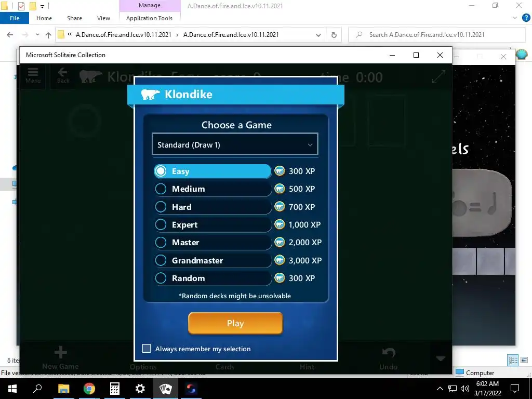Refresh the File Explorer folder
The width and height of the screenshot is (532, 399).
click(x=334, y=35)
